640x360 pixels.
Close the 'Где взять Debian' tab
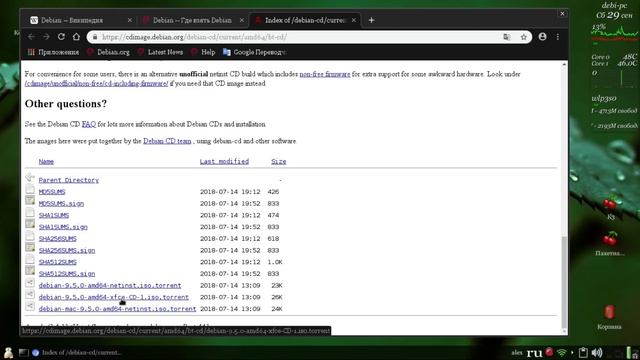242,20
